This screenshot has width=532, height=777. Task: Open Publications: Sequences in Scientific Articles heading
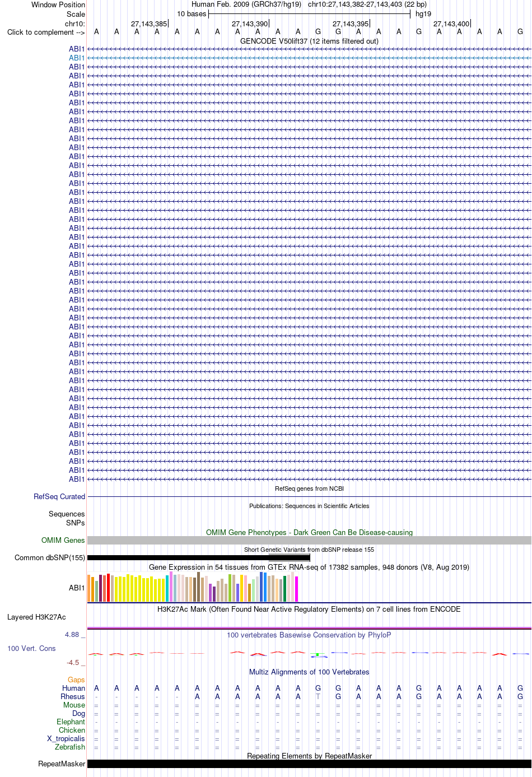click(x=309, y=506)
